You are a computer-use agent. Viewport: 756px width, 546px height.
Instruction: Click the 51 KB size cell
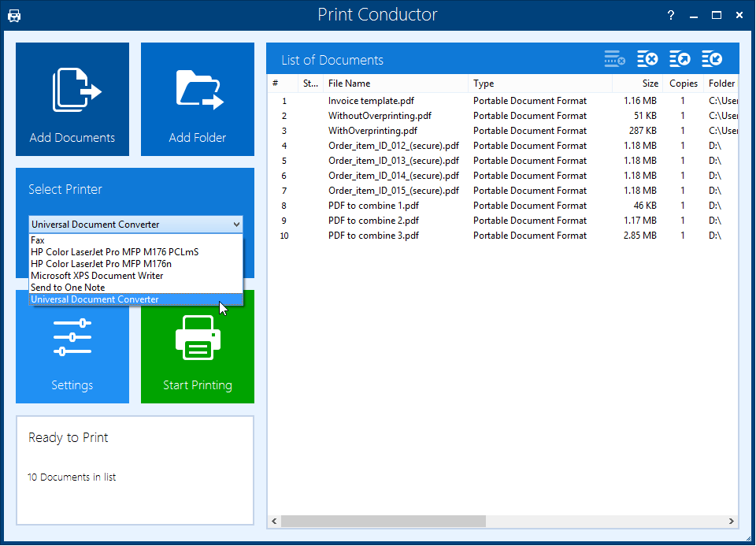coord(645,116)
